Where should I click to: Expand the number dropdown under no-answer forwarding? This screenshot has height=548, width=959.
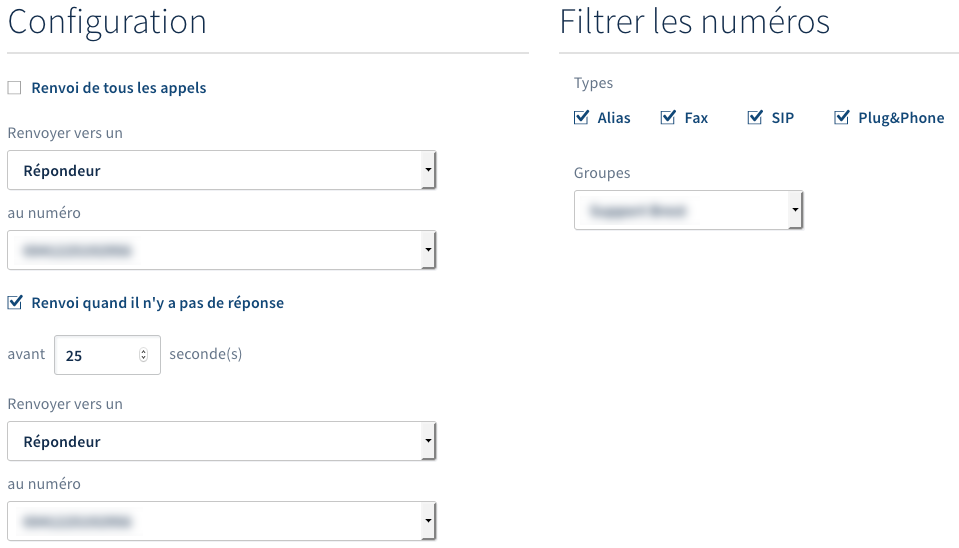tap(221, 521)
